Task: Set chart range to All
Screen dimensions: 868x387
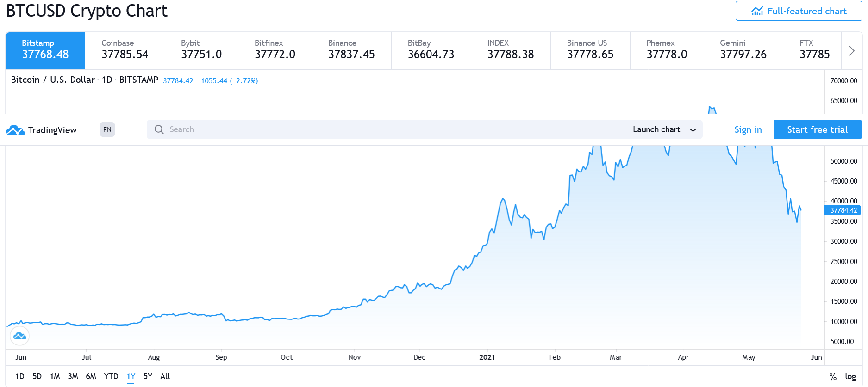Action: coord(165,376)
